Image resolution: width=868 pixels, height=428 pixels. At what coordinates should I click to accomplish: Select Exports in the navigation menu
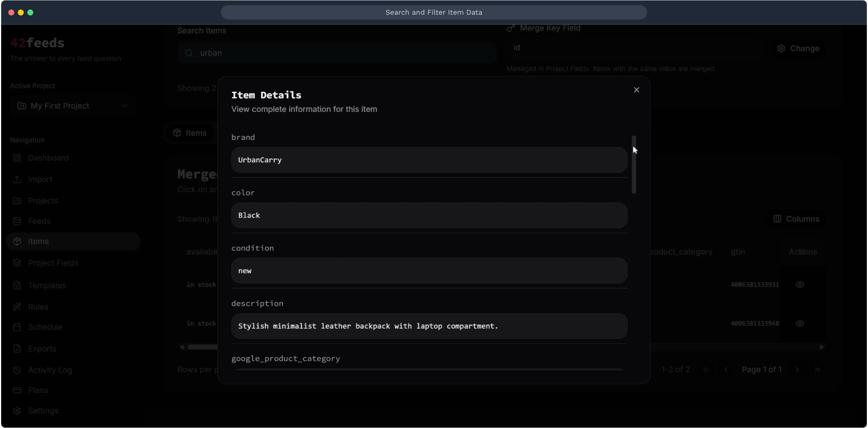tap(42, 349)
